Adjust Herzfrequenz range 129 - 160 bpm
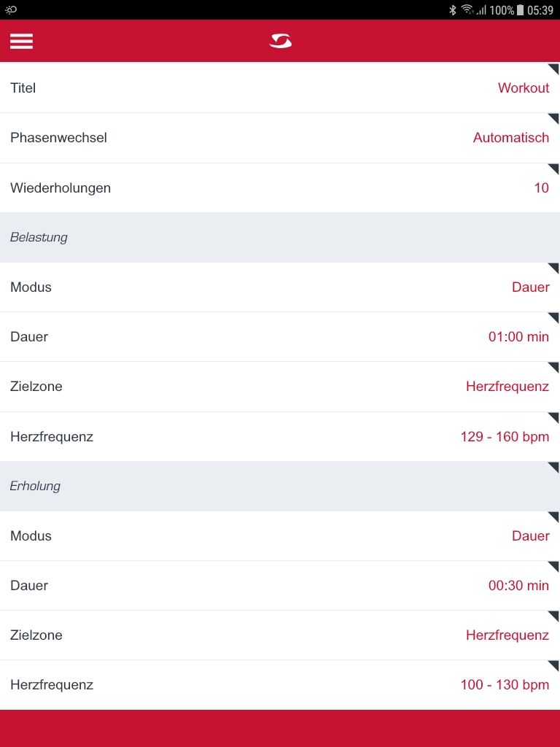The height and width of the screenshot is (747, 560). coord(505,437)
